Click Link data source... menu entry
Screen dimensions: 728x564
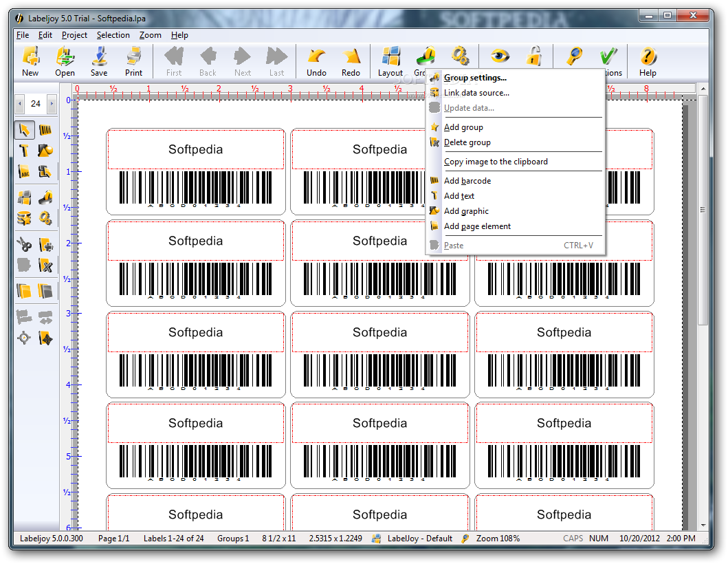point(476,93)
